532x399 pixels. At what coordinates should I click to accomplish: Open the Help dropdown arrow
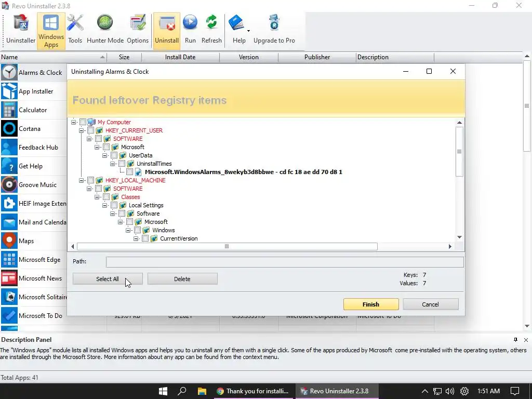tap(249, 31)
